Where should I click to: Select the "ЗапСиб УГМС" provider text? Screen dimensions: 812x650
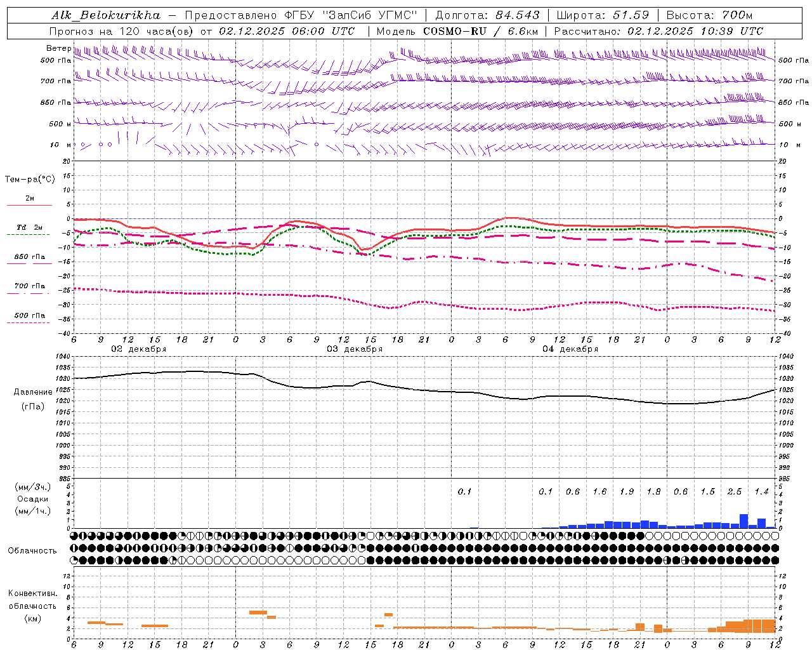pyautogui.click(x=371, y=15)
